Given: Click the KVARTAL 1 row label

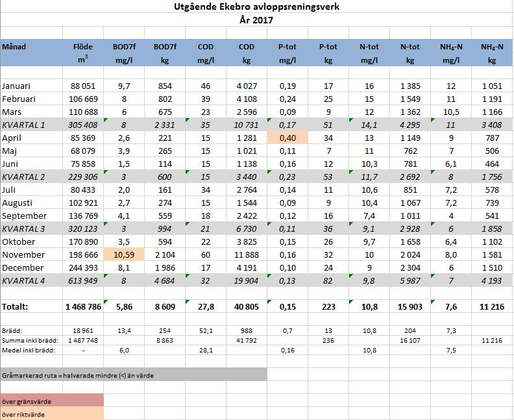Looking at the screenshot, I should tap(23, 125).
